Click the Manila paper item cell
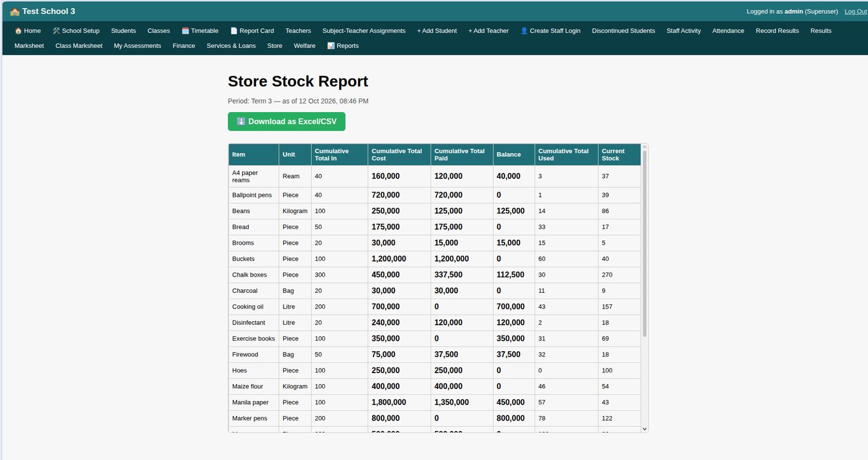 pos(253,402)
